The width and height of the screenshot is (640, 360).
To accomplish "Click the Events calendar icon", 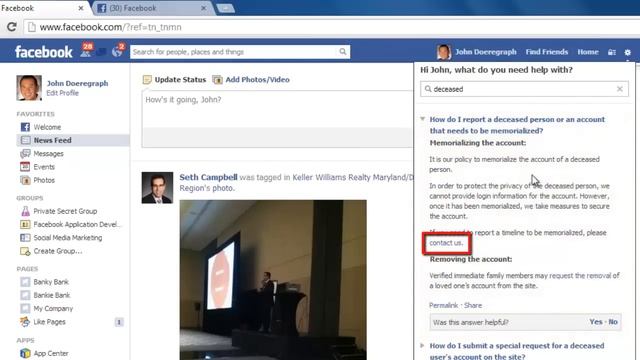I will pos(25,167).
